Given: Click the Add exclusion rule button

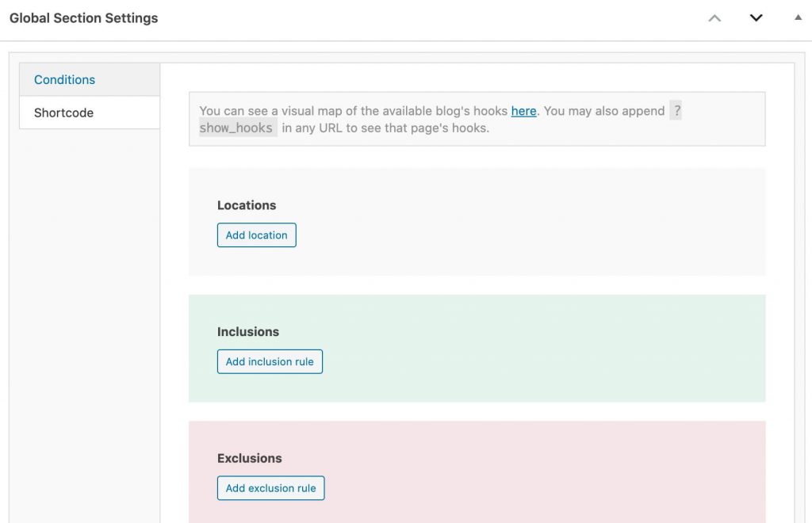Looking at the screenshot, I should [271, 488].
